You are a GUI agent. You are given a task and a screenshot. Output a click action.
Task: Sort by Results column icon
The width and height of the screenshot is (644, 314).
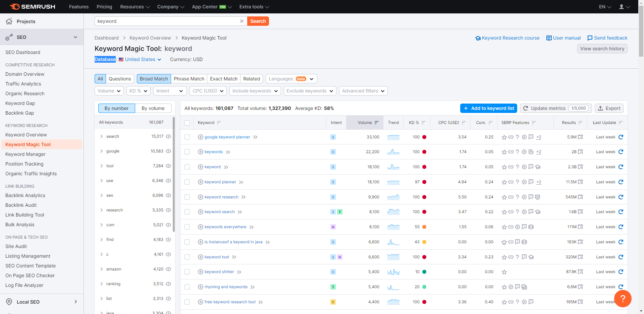coord(580,123)
